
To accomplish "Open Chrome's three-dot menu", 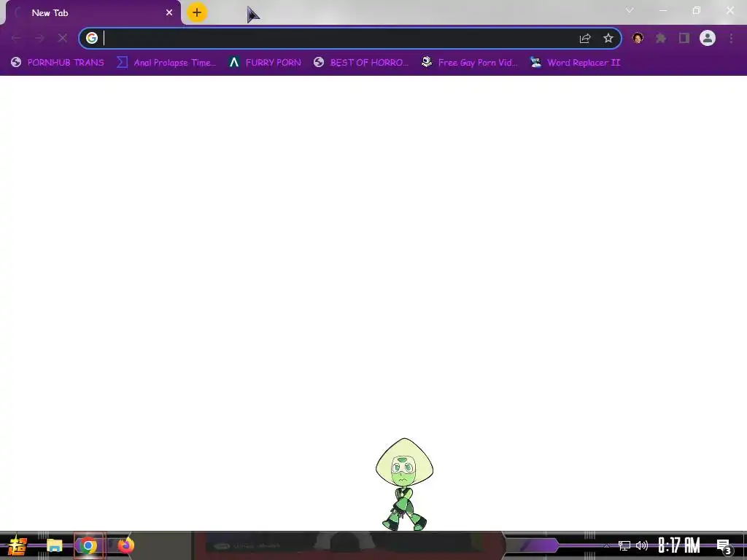I will [x=731, y=38].
